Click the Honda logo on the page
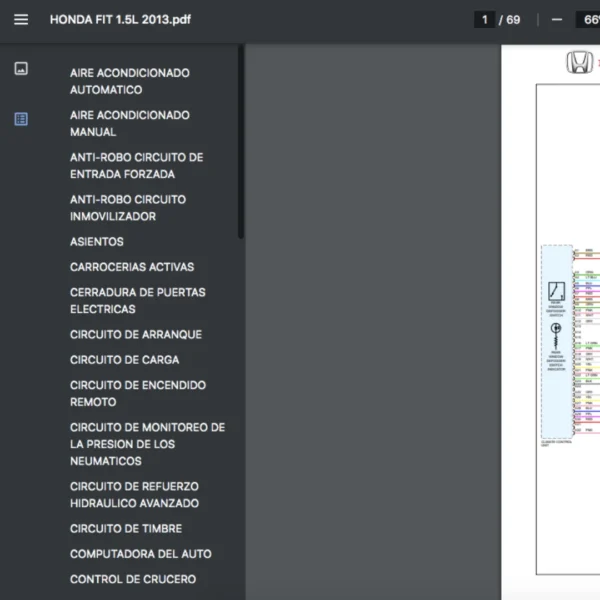600x600 pixels. click(x=578, y=64)
